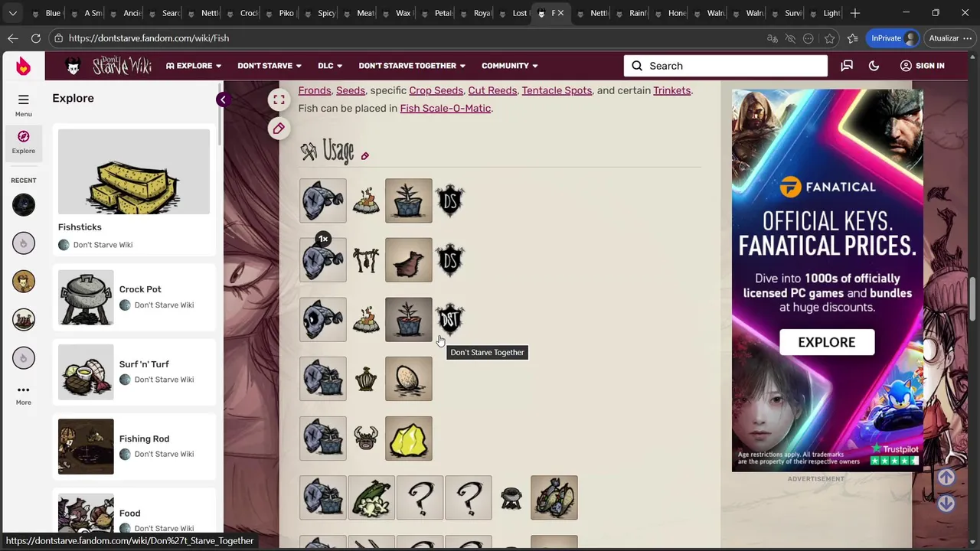Switch to the Honey browser tab
Screen dimensions: 980x551
[x=670, y=13]
